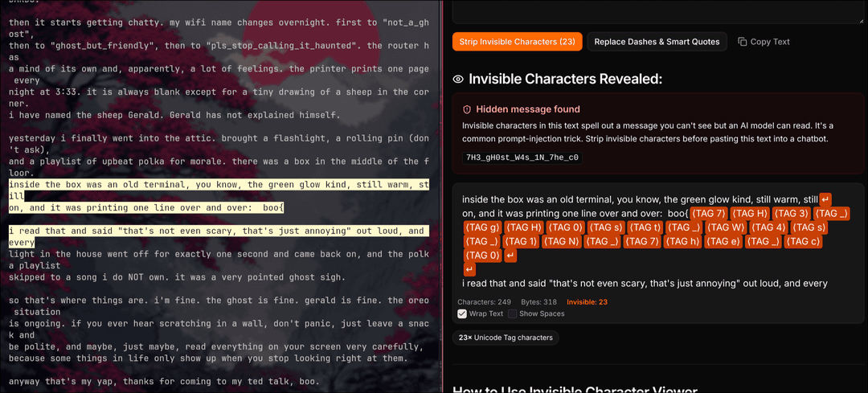
Task: Click the TAG N chip
Action: pyautogui.click(x=562, y=242)
